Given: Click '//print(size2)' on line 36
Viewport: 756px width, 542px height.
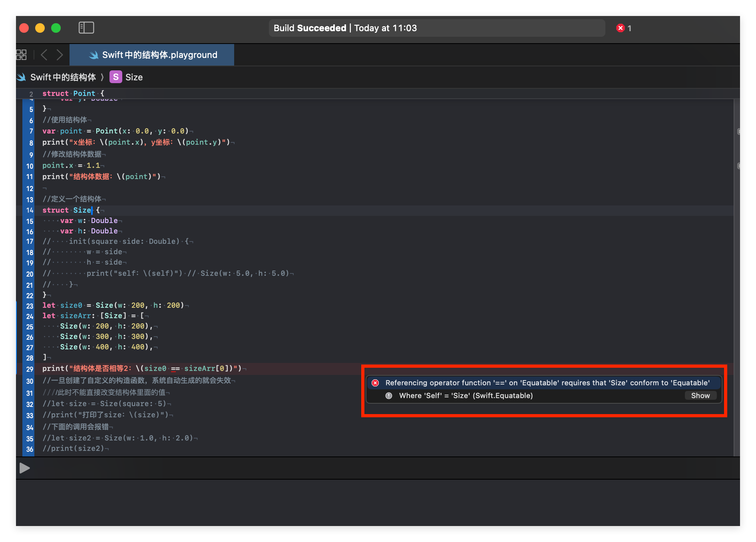Looking at the screenshot, I should (73, 448).
